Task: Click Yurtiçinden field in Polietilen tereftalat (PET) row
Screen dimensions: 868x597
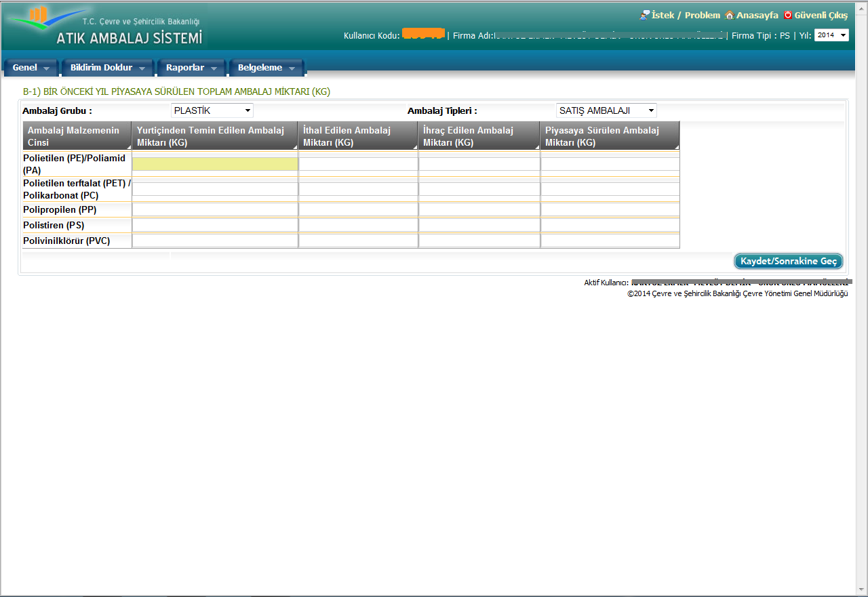Action: click(215, 189)
